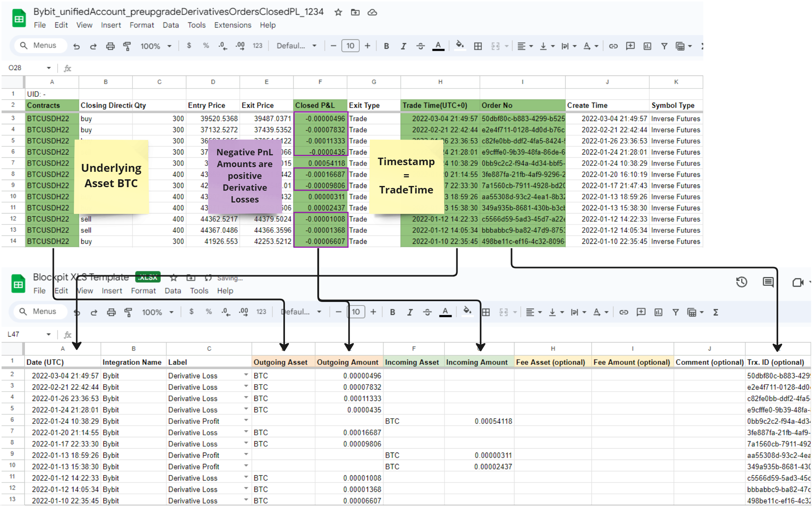Viewport: 812px width, 506px height.
Task: Open the default font dropdown in top toolbar
Action: pos(296,46)
